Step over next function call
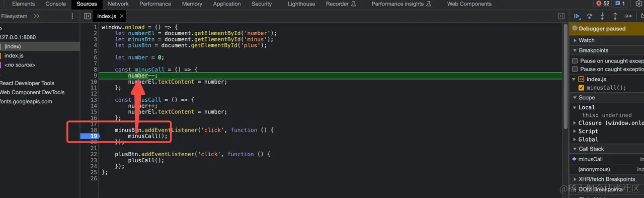 (x=590, y=16)
